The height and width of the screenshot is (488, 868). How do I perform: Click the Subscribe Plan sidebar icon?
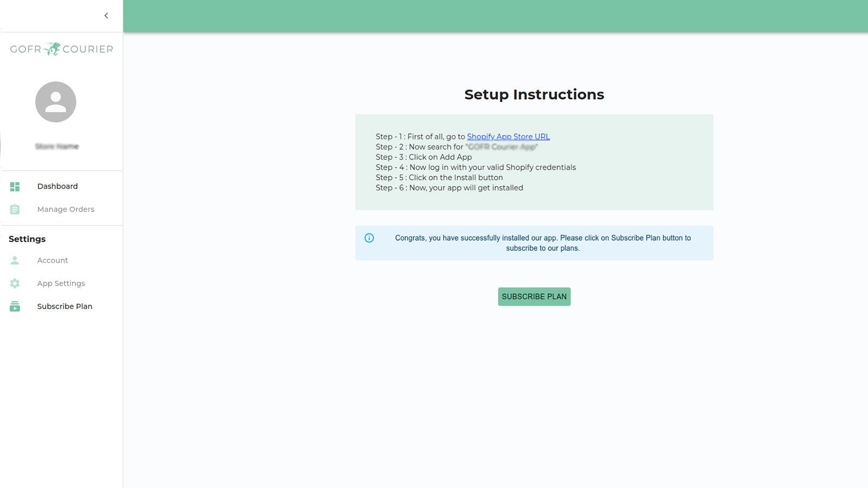15,306
